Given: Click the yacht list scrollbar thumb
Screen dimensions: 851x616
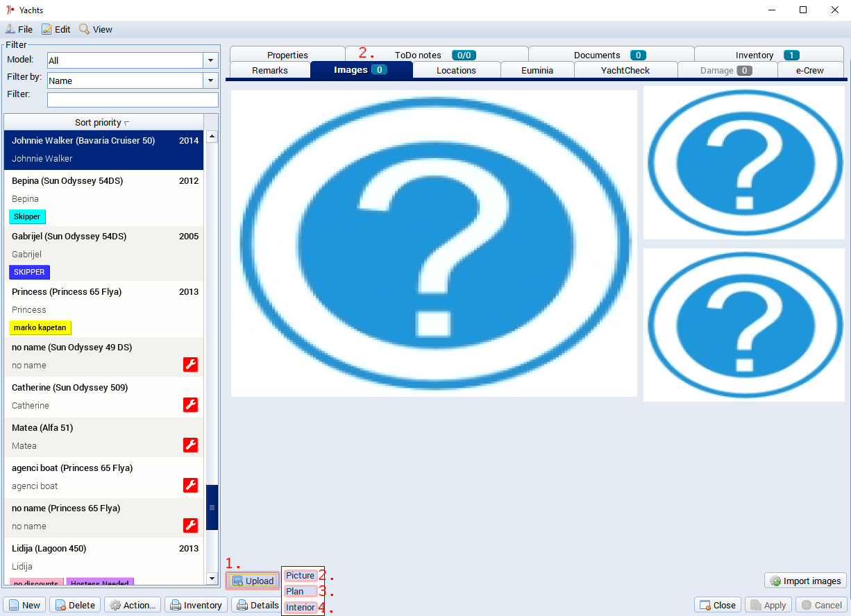Looking at the screenshot, I should tap(212, 508).
